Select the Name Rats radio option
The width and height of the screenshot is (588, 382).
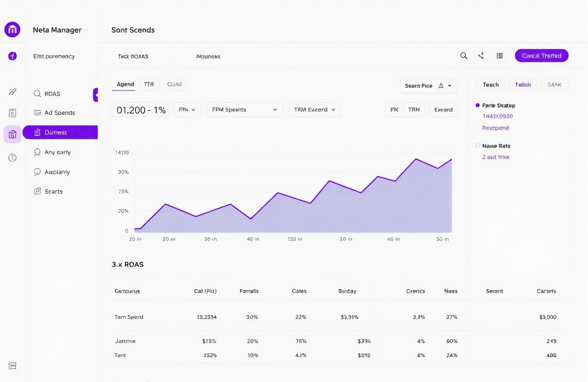point(478,146)
